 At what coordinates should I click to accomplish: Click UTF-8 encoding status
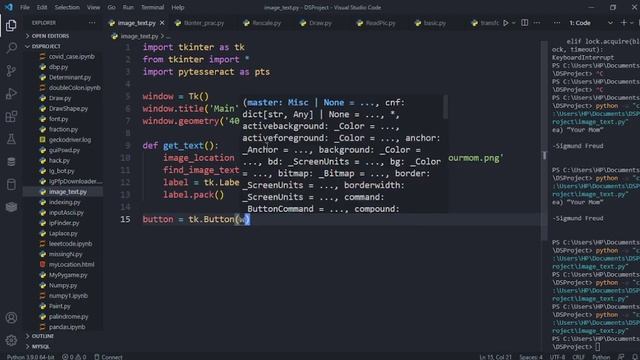pos(557,357)
